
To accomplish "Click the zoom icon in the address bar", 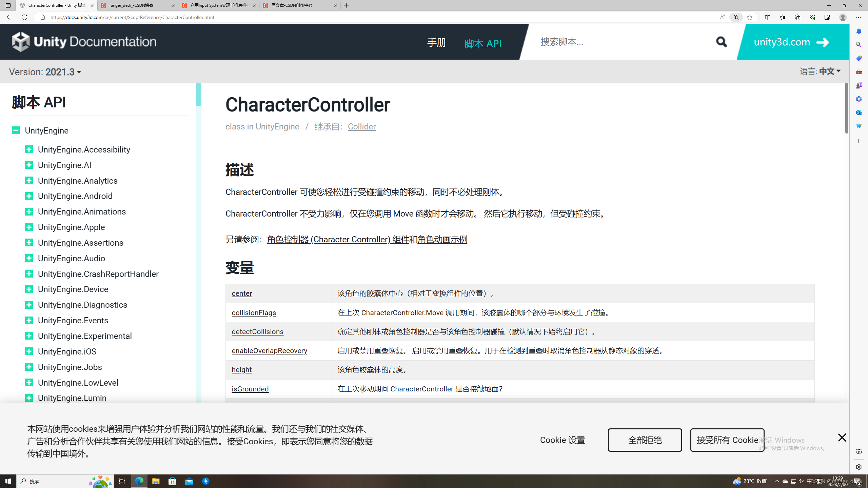I will [736, 17].
